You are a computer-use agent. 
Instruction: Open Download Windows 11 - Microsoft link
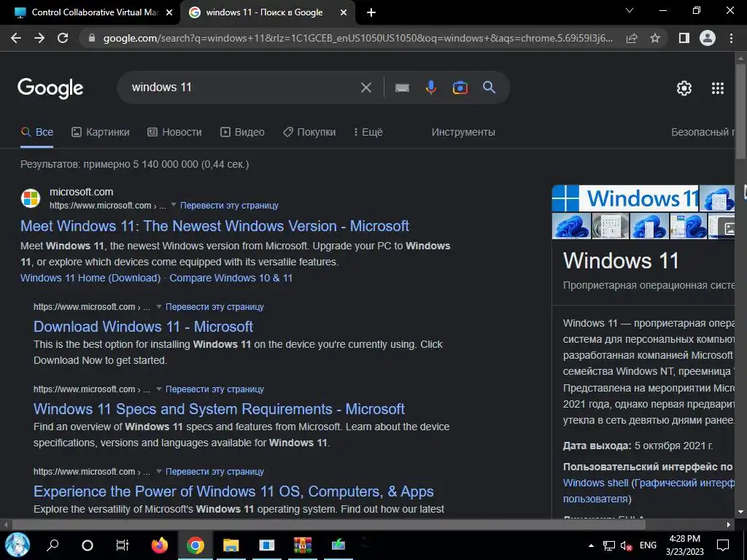tap(143, 327)
